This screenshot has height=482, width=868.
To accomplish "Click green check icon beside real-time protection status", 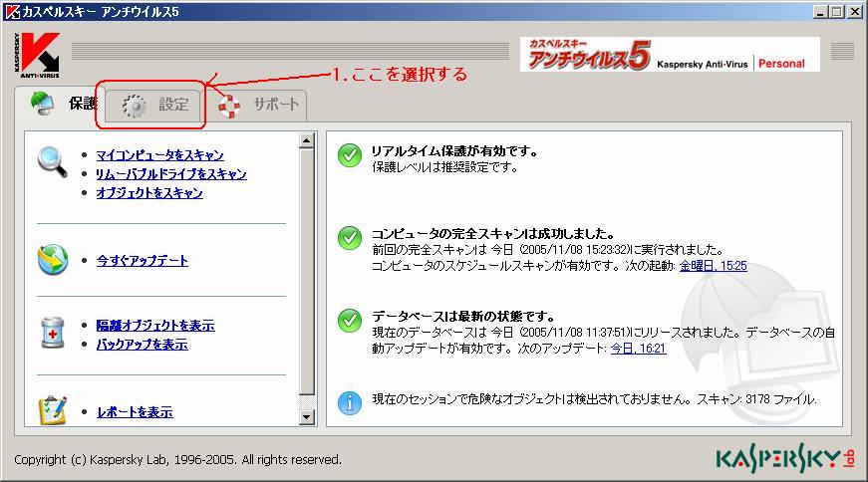I will point(350,155).
